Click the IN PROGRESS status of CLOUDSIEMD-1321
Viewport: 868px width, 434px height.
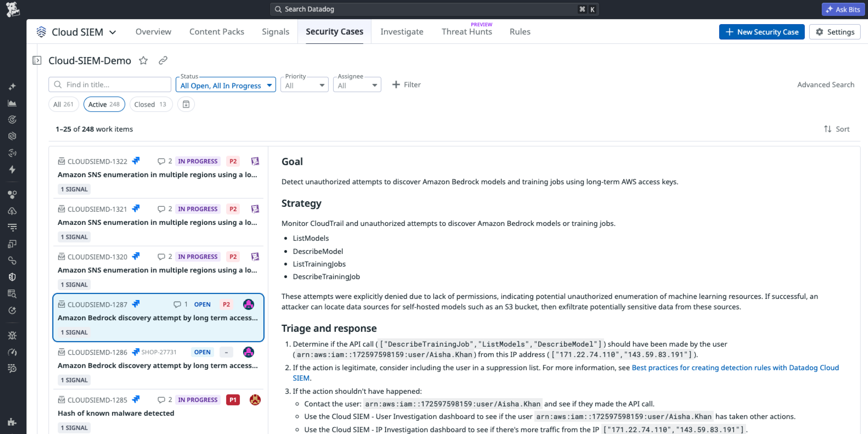(x=198, y=209)
